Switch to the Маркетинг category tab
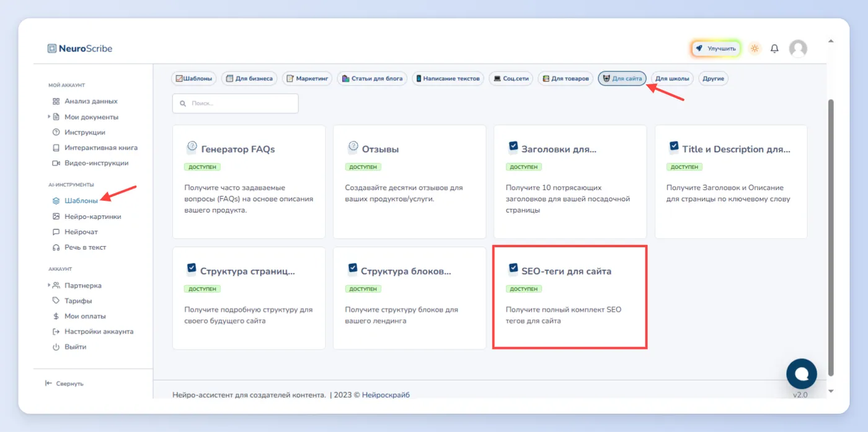 308,79
